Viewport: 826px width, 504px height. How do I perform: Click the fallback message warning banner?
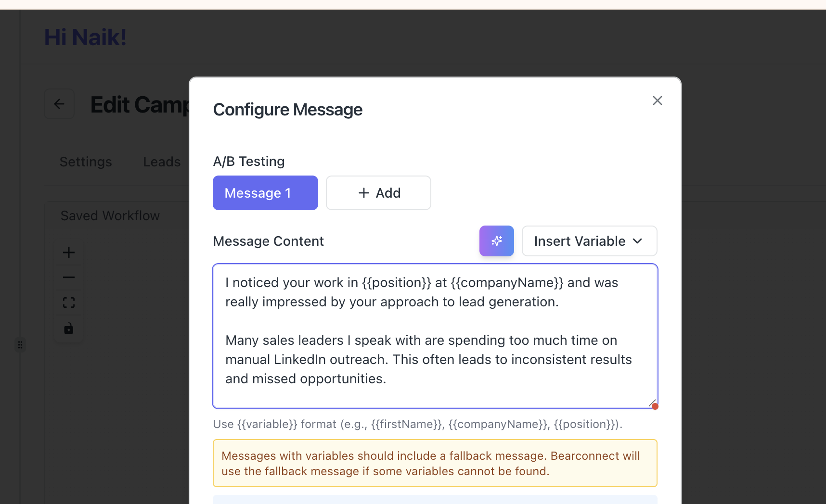point(435,463)
